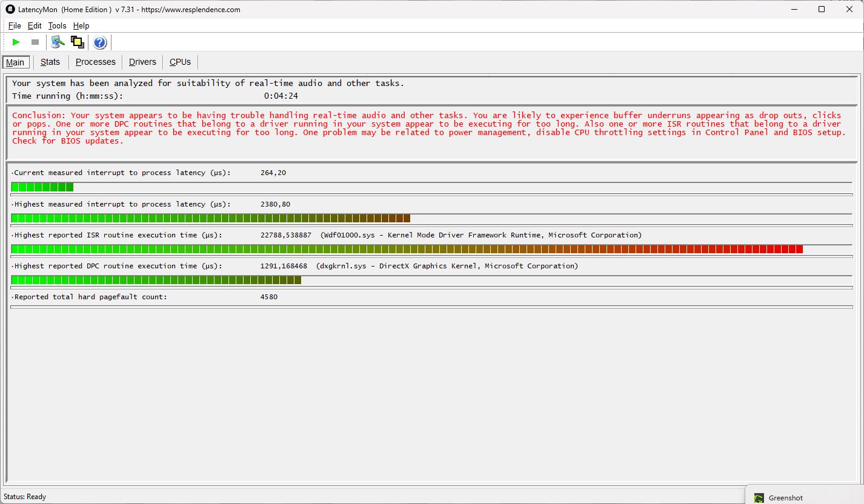
Task: Open the File menu
Action: click(x=15, y=25)
